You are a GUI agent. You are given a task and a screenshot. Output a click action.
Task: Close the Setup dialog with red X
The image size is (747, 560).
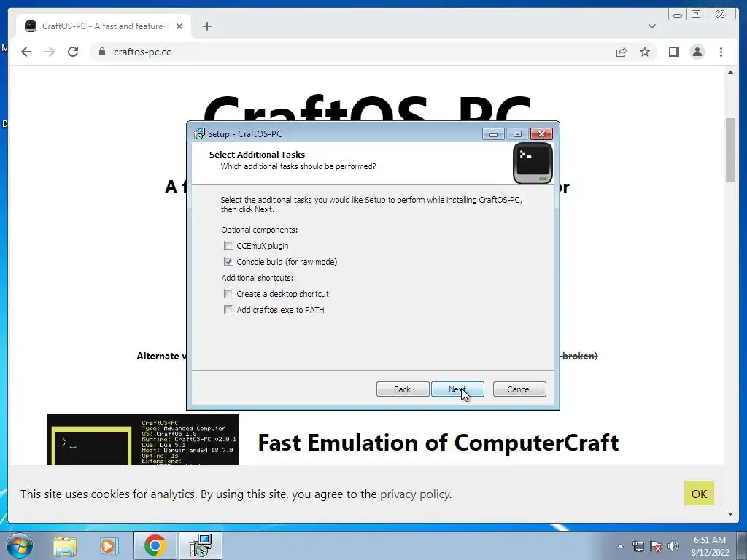[541, 134]
